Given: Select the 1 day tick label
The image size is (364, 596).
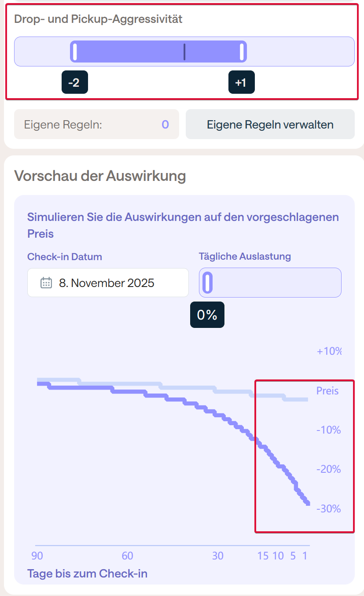Looking at the screenshot, I should [305, 556].
